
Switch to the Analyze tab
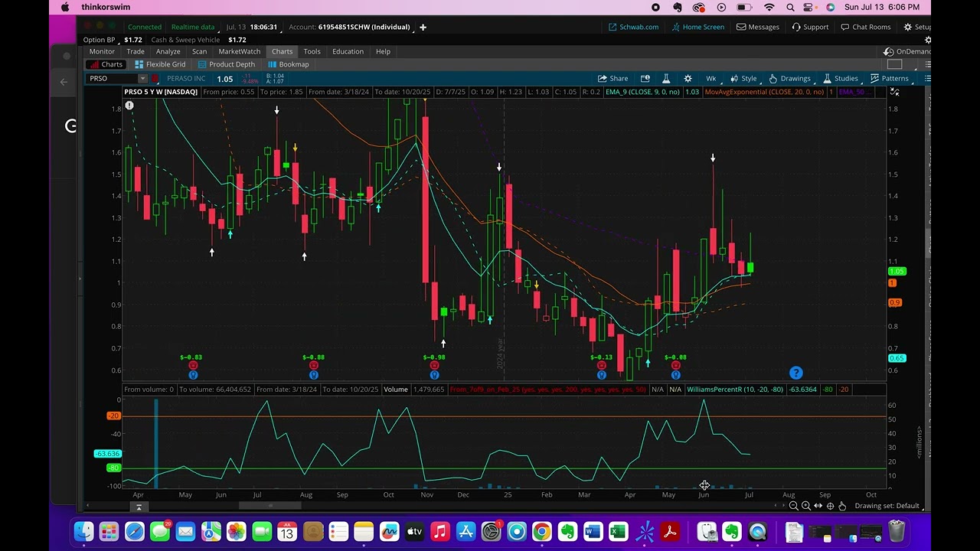(x=168, y=51)
